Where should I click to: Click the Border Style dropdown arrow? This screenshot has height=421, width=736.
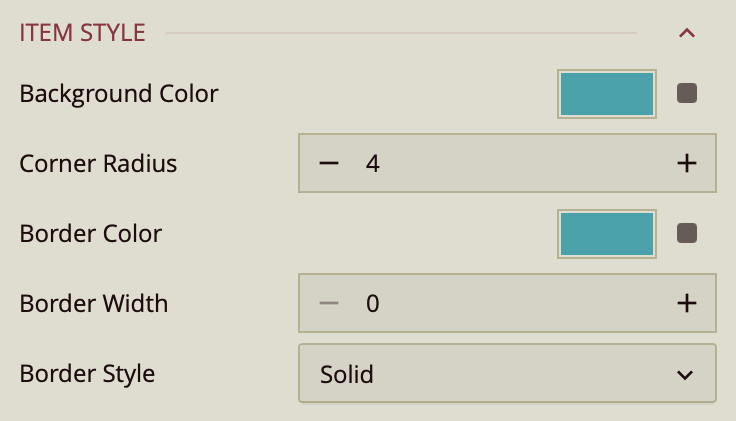(x=685, y=375)
